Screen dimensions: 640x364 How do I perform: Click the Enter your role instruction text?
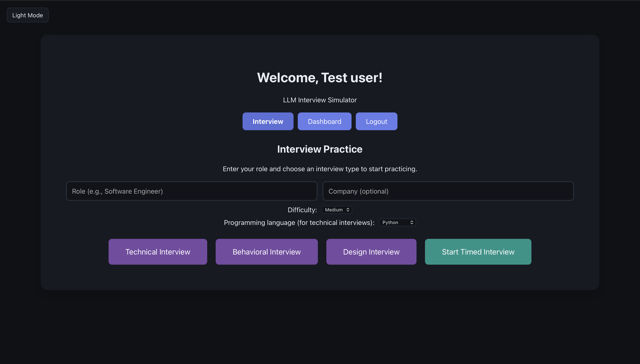click(x=320, y=169)
